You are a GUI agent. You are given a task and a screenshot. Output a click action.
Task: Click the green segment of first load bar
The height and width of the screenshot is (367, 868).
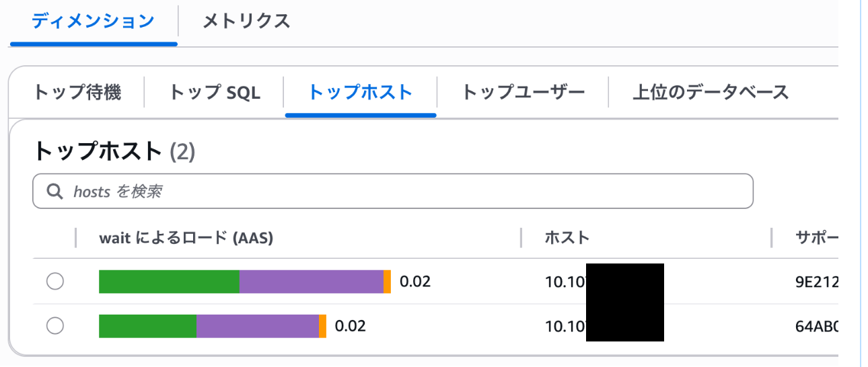(168, 282)
